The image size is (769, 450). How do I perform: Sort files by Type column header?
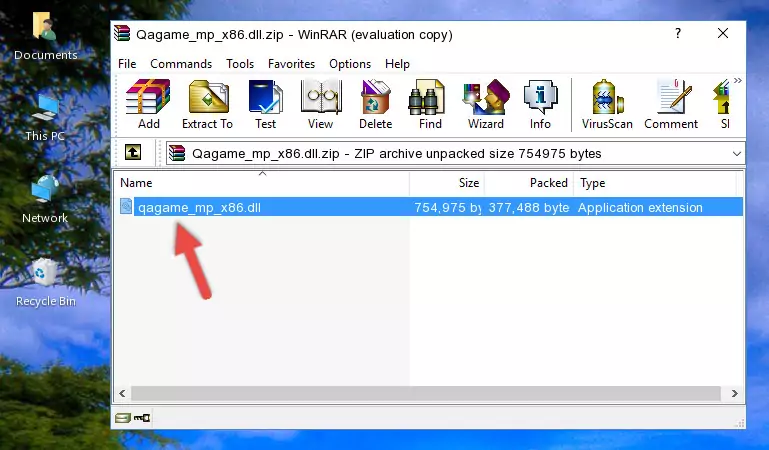[x=655, y=183]
